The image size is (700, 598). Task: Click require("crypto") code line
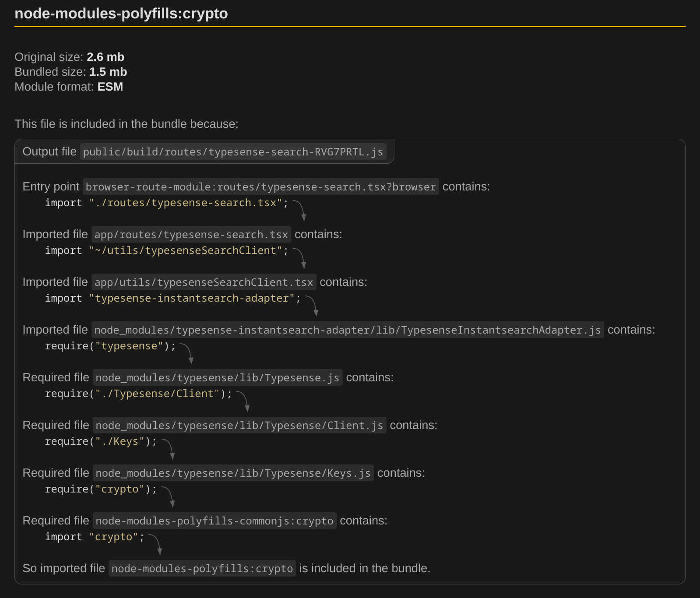(x=101, y=489)
